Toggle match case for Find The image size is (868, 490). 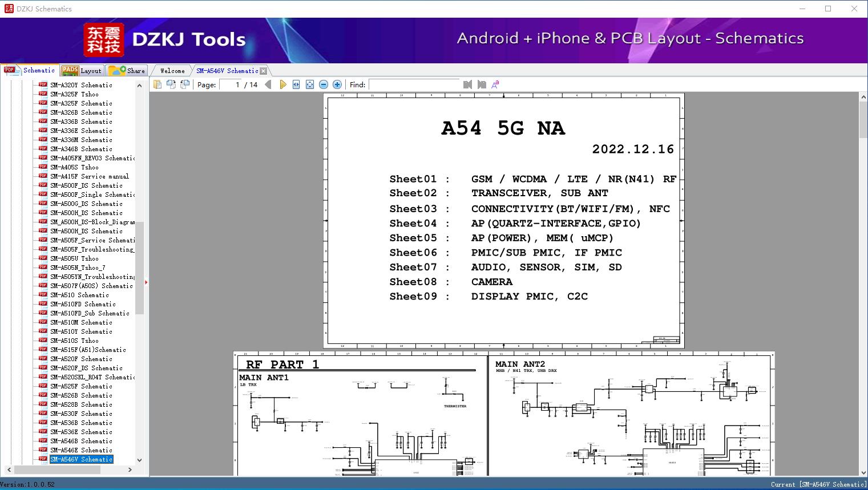(x=495, y=84)
